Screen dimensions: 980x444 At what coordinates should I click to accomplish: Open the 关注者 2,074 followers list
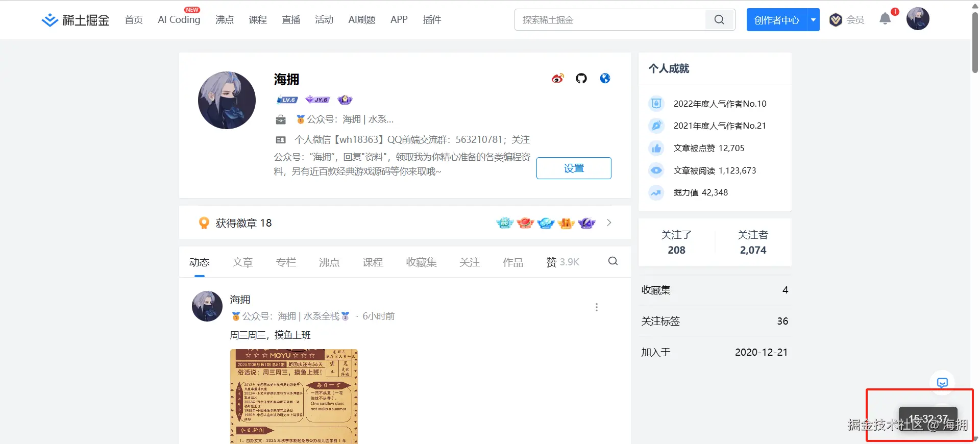(x=753, y=242)
